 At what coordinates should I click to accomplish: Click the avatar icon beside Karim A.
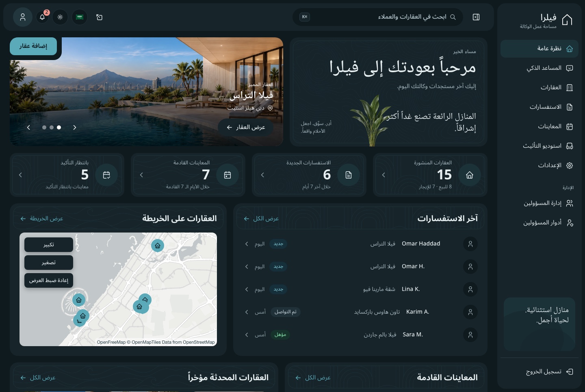470,312
